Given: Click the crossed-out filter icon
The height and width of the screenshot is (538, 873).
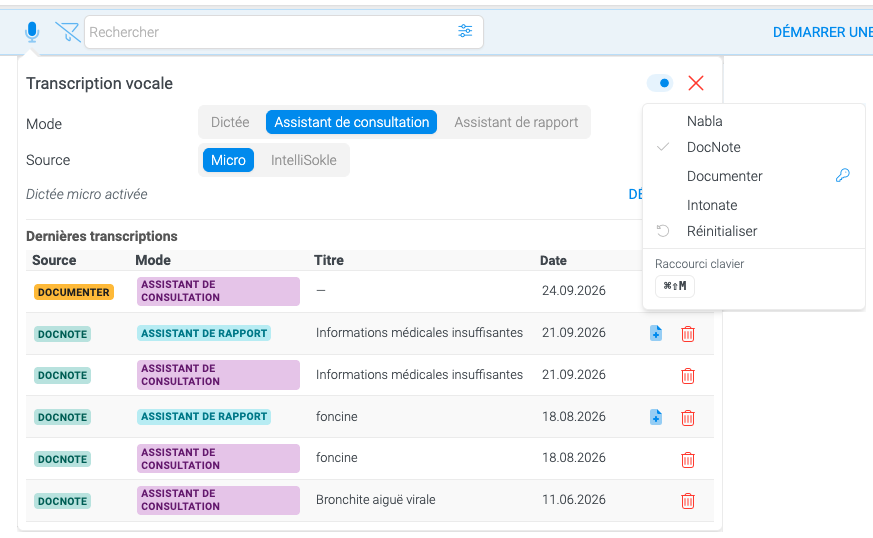Looking at the screenshot, I should pos(67,32).
